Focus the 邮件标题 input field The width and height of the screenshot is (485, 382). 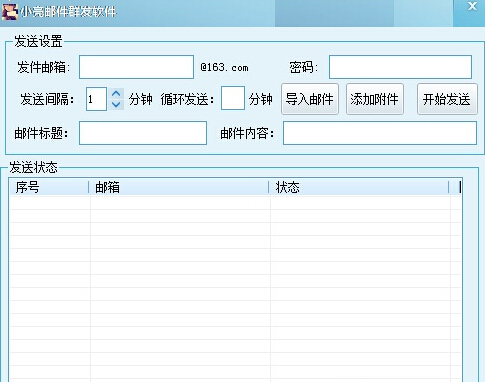pos(143,133)
